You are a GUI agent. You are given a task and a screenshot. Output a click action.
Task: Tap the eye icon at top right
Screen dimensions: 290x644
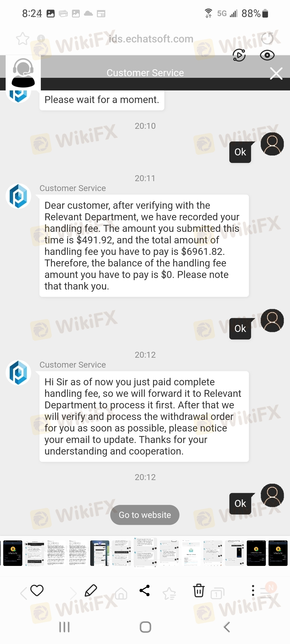click(267, 55)
